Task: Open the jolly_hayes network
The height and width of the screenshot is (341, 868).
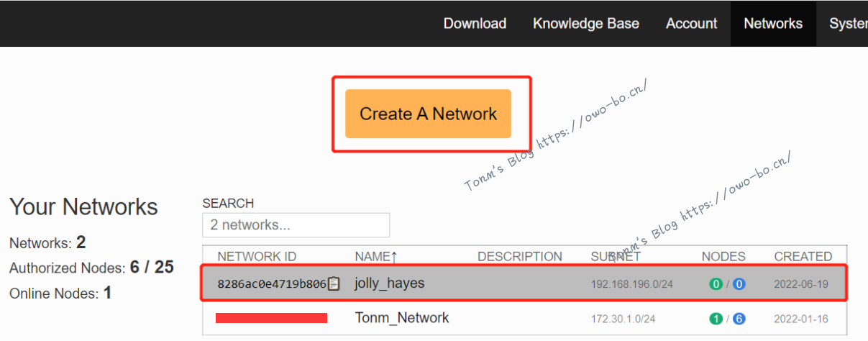Action: (x=389, y=283)
